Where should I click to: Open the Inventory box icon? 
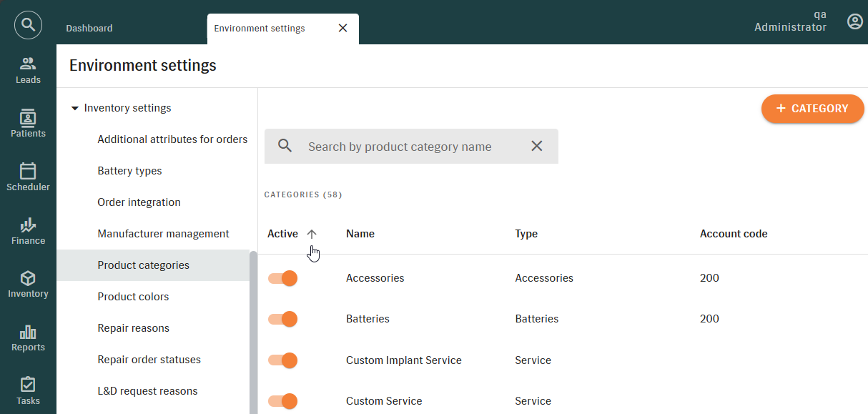tap(28, 284)
